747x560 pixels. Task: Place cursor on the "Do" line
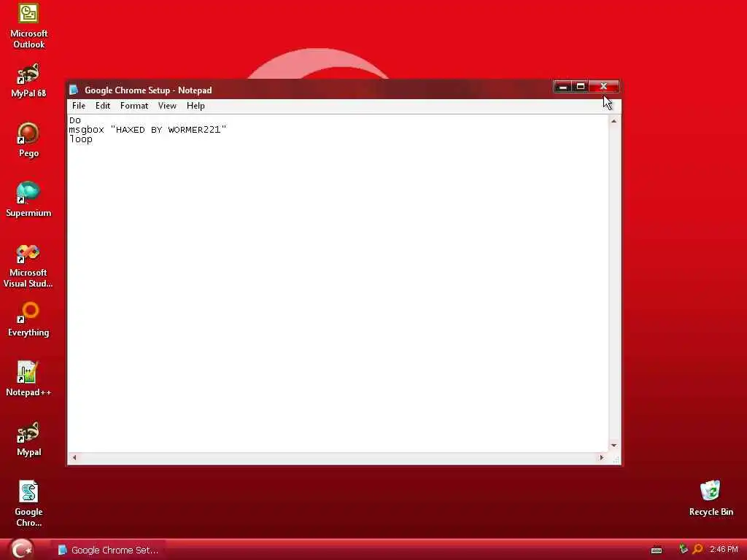pyautogui.click(x=75, y=120)
